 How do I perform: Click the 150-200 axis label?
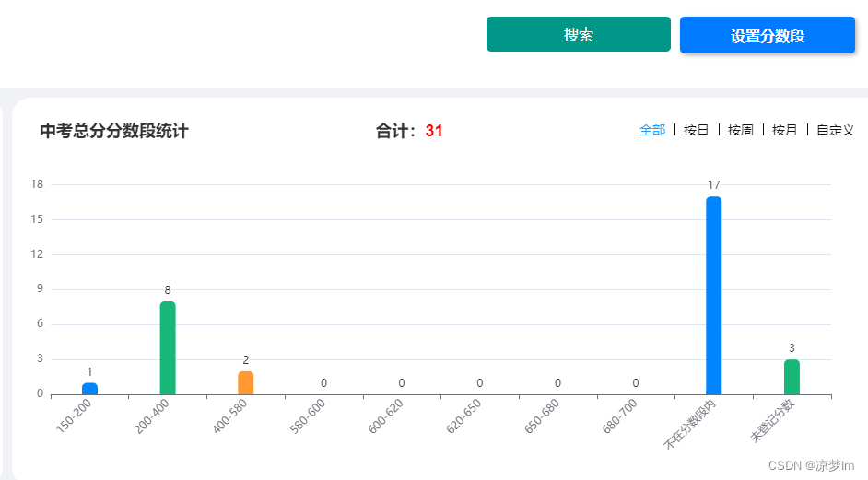pos(74,416)
